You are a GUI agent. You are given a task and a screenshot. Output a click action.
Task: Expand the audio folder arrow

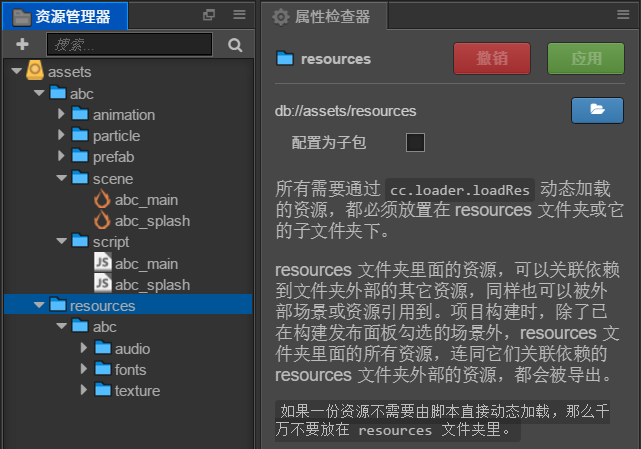pyautogui.click(x=83, y=348)
